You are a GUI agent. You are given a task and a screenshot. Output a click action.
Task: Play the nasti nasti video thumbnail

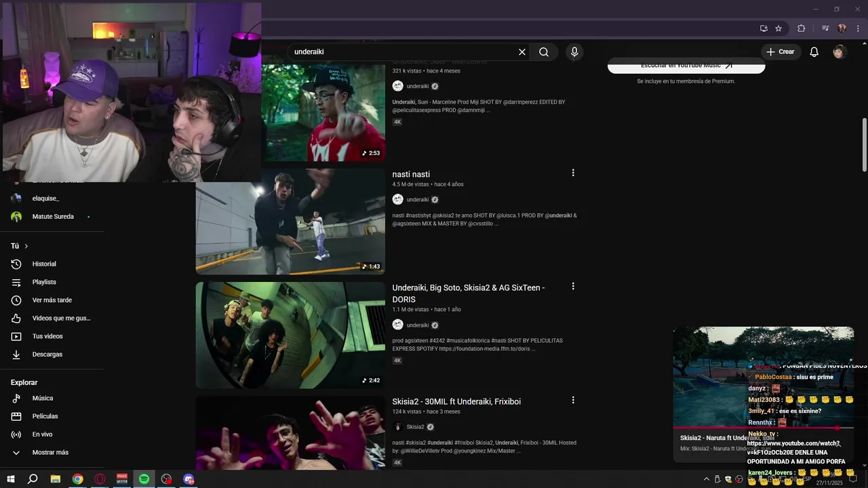[290, 221]
